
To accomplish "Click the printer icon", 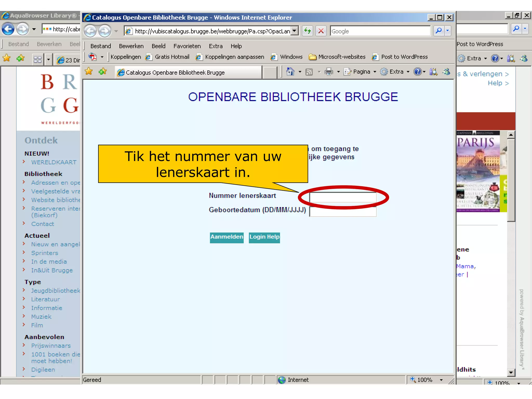I will [x=329, y=72].
